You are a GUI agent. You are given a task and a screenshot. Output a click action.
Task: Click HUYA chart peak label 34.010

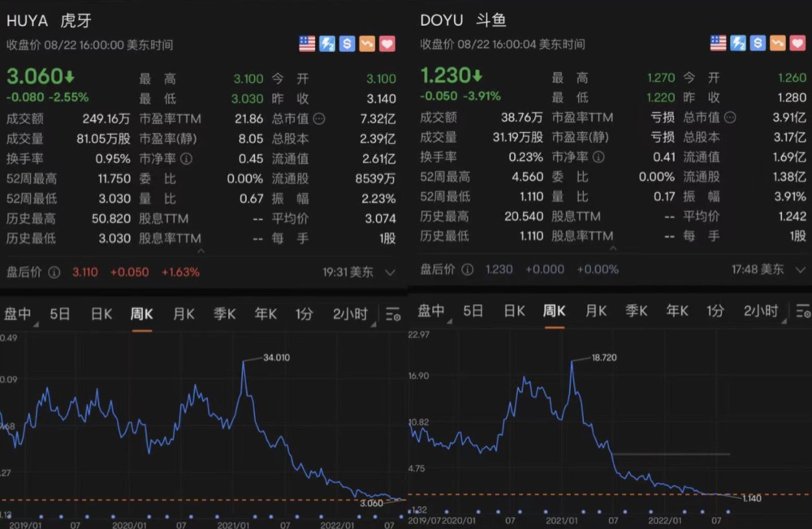coord(277,358)
